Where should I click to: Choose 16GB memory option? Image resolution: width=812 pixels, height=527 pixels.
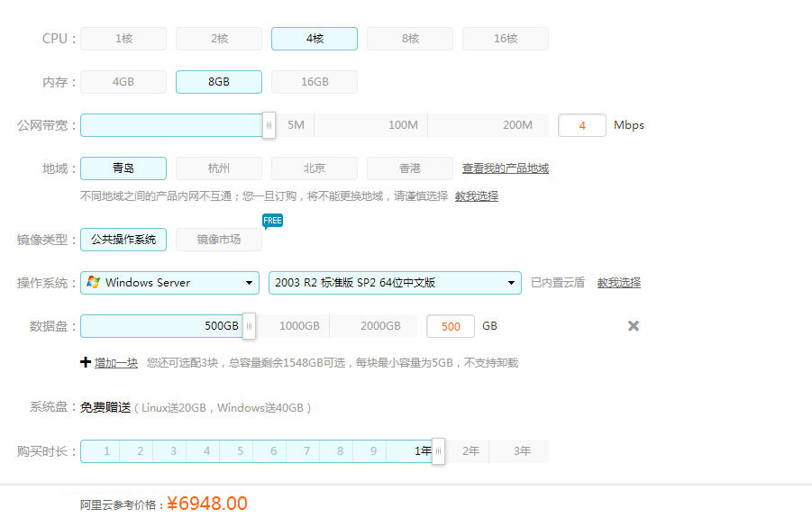pos(315,82)
